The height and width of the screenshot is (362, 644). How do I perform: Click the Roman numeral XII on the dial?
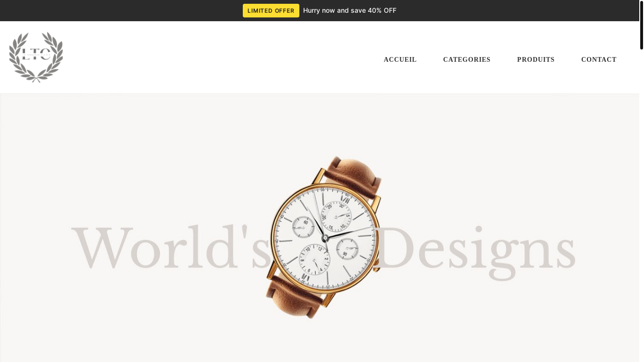coord(346,200)
